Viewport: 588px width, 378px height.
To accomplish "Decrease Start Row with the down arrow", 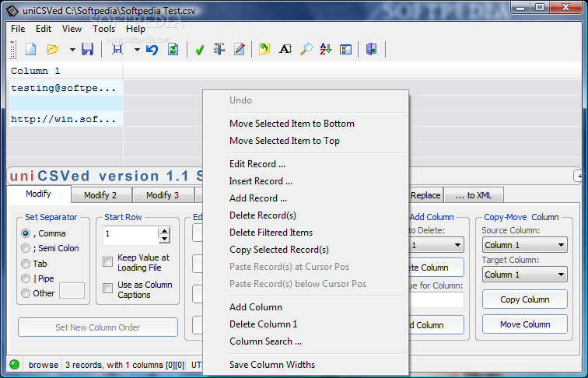I will point(164,239).
